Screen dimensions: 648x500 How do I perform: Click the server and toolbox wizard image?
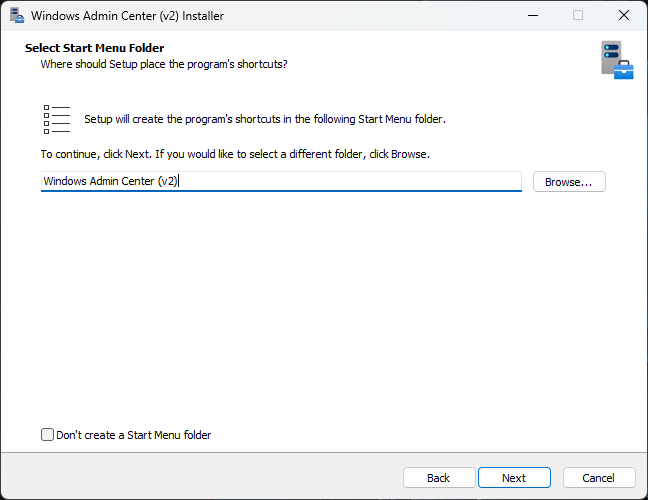tap(616, 59)
